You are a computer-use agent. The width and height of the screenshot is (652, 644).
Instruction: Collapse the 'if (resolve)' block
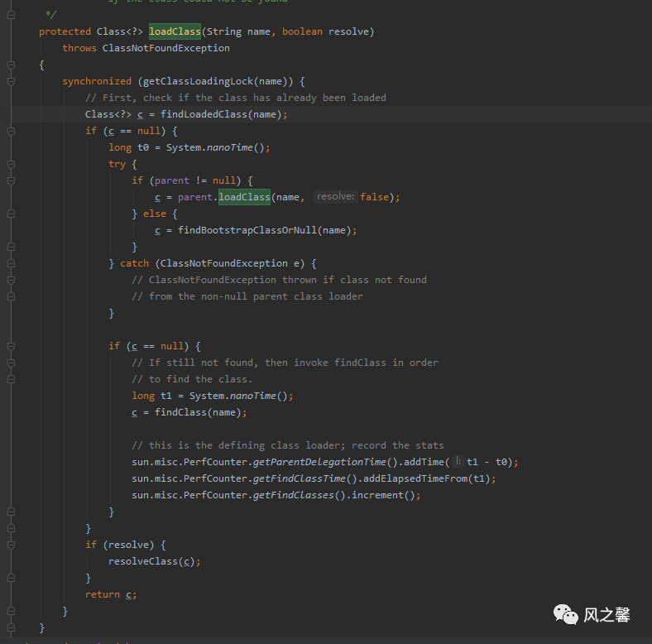12,545
